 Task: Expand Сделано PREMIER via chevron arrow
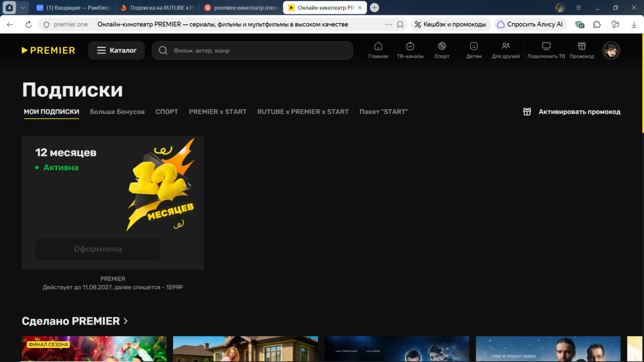pyautogui.click(x=126, y=321)
